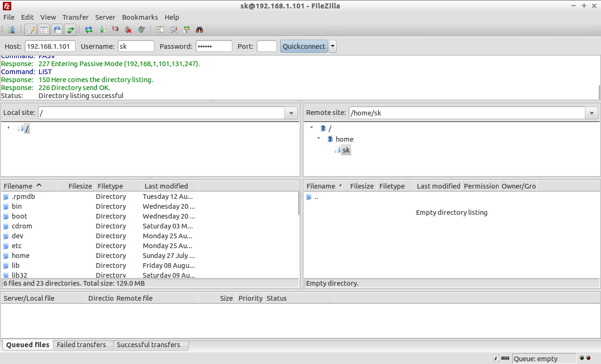The image size is (601, 364).
Task: Open the View menu
Action: (48, 17)
